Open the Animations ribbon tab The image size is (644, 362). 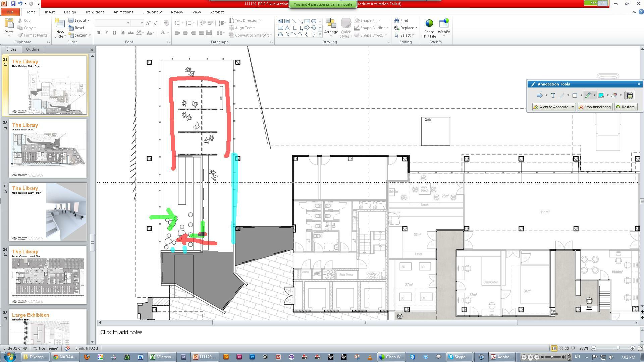click(x=123, y=12)
